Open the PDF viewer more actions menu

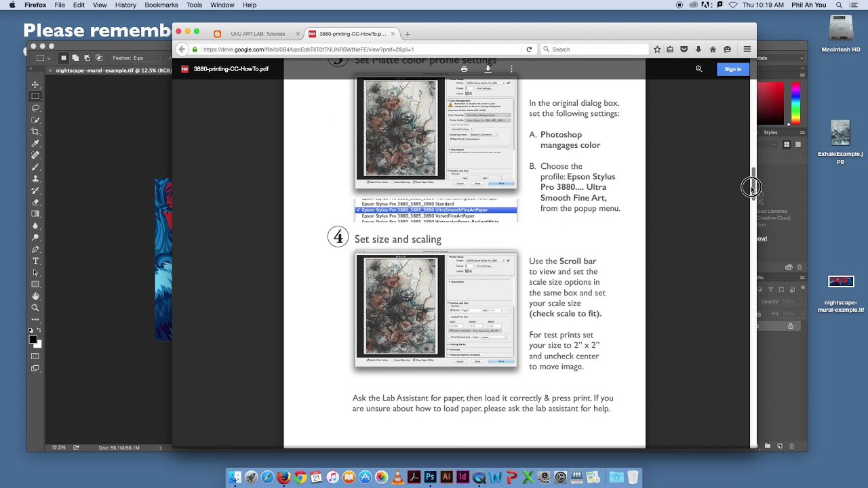511,69
